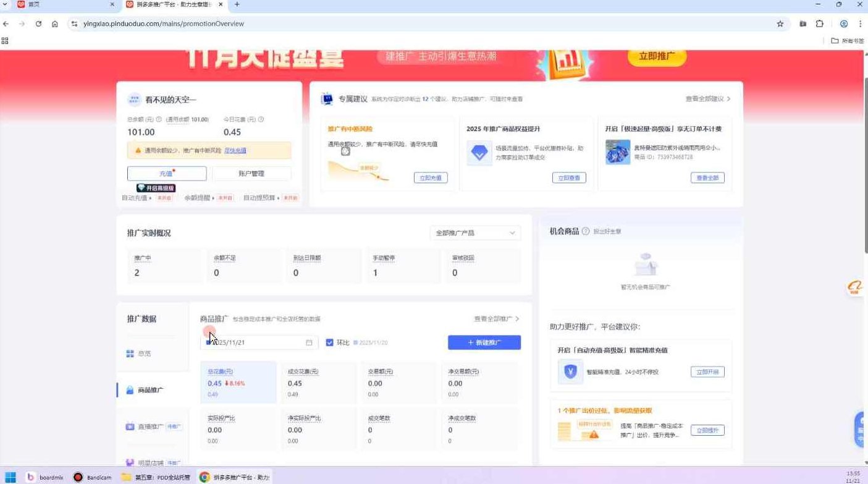Select the 总览 overview icon in sidebar

130,353
